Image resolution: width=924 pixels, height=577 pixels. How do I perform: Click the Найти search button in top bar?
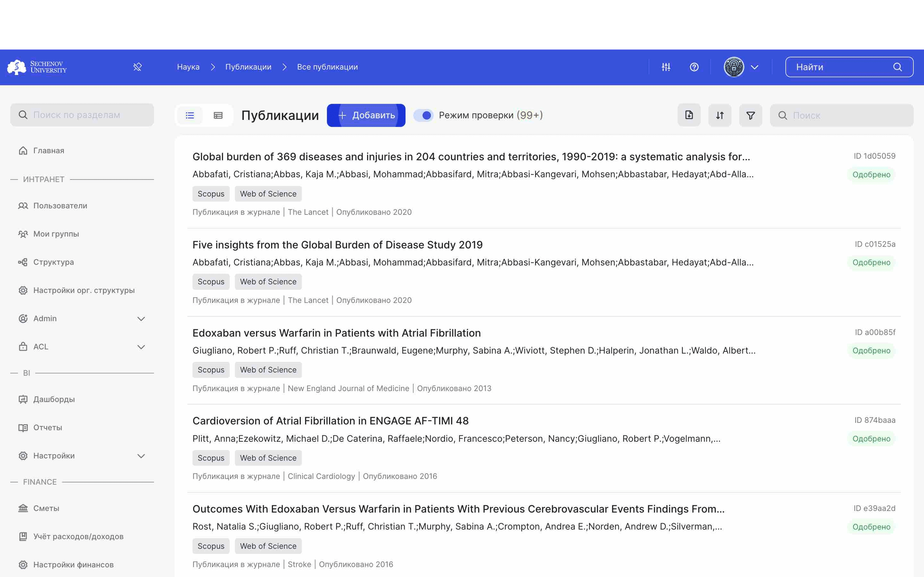(x=898, y=66)
